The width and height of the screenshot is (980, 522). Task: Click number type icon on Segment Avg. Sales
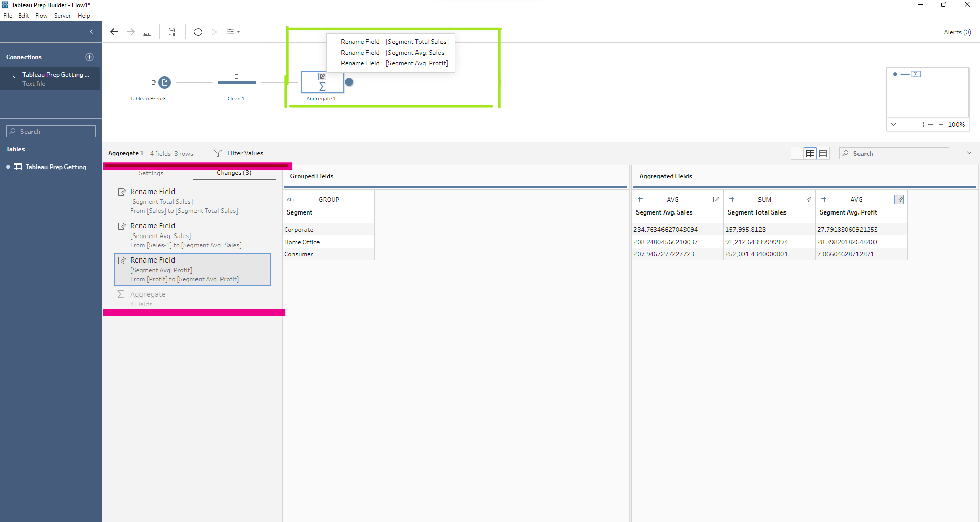[640, 199]
